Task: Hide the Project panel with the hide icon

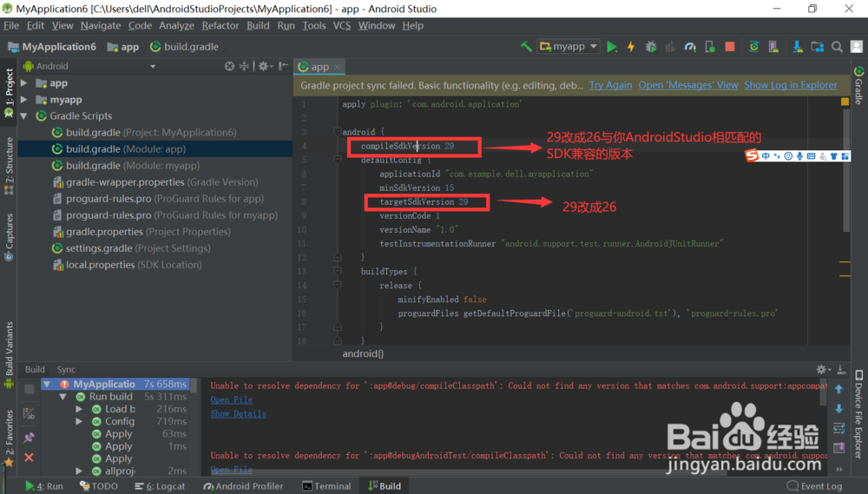Action: click(283, 66)
